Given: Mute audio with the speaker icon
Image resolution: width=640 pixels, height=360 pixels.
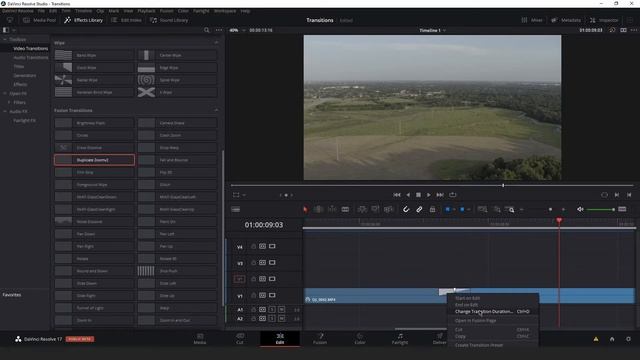Looking at the screenshot, I should 580,209.
